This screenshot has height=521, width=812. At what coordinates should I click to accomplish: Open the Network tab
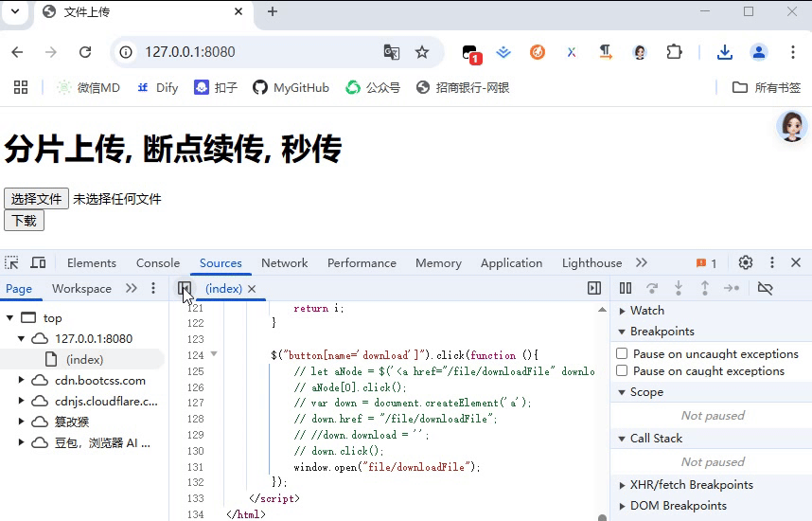(x=284, y=263)
